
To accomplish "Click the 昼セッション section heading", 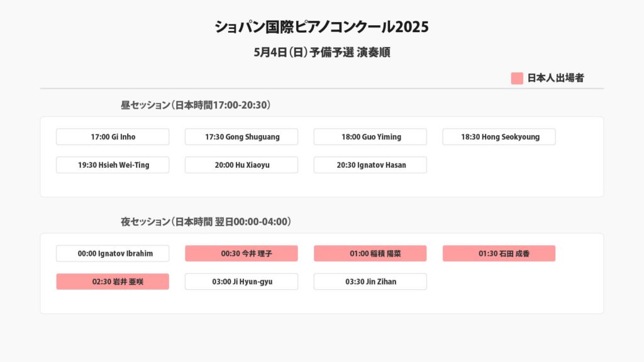I will point(196,105).
